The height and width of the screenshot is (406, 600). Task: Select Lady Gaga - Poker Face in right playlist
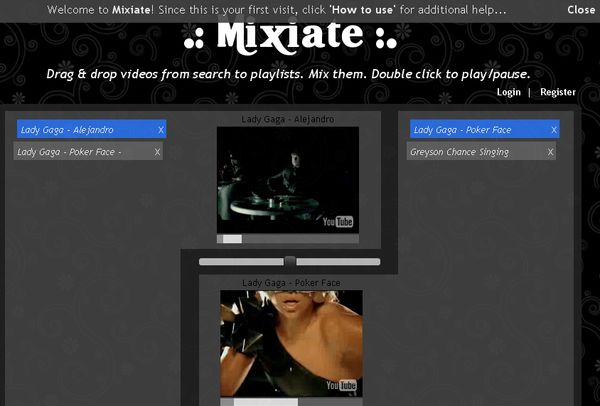(x=485, y=130)
